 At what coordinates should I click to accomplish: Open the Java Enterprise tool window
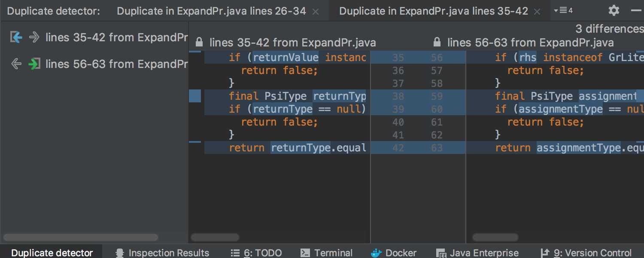(x=477, y=253)
